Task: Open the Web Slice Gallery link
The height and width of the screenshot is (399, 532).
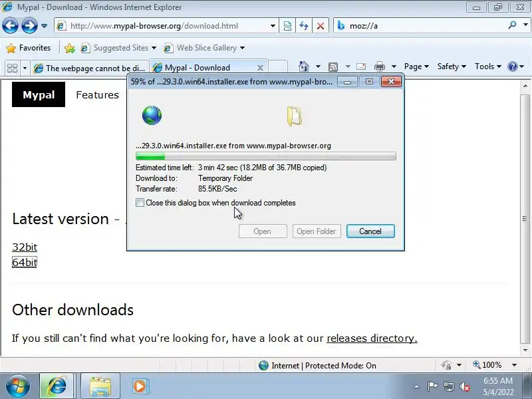Action: (201, 48)
